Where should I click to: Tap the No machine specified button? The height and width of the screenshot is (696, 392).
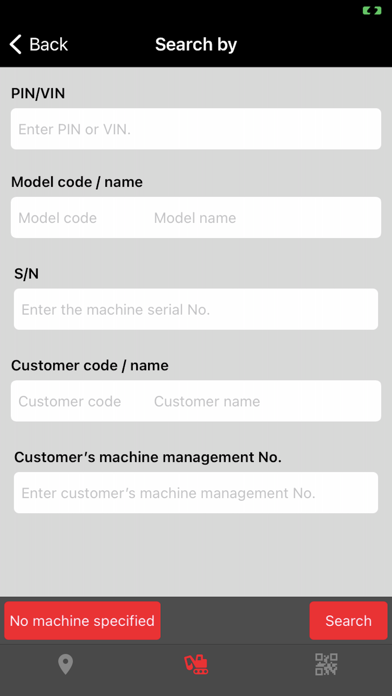pos(82,621)
